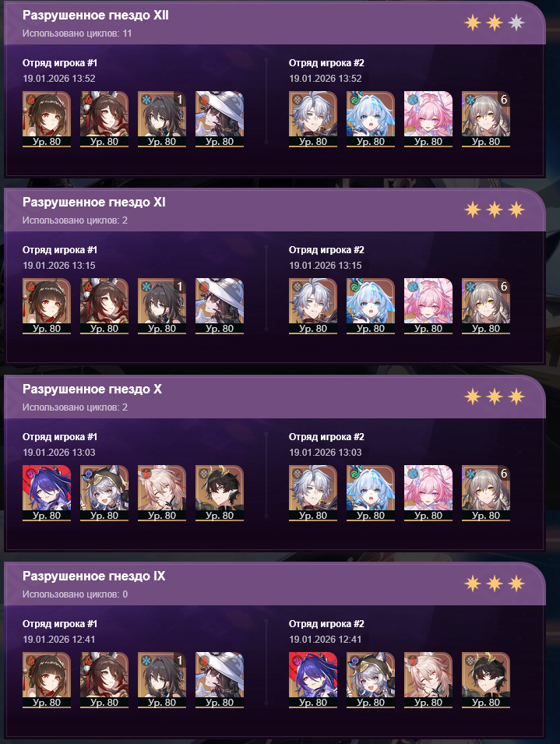Click blue-haired character in Разрушенное гнездо XI squad #2
Viewport: 560px width, 744px height.
(370, 306)
